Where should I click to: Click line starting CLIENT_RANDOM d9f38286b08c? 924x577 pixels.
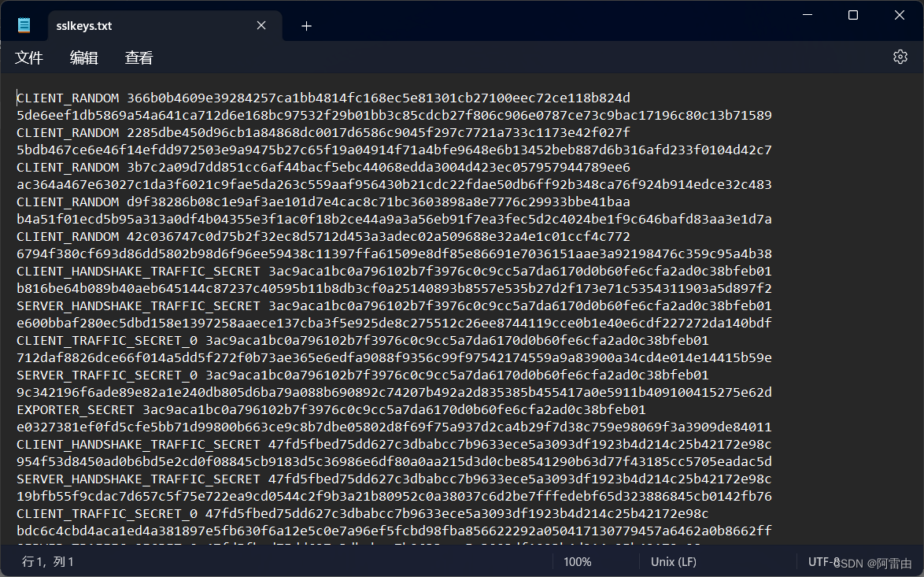(323, 202)
